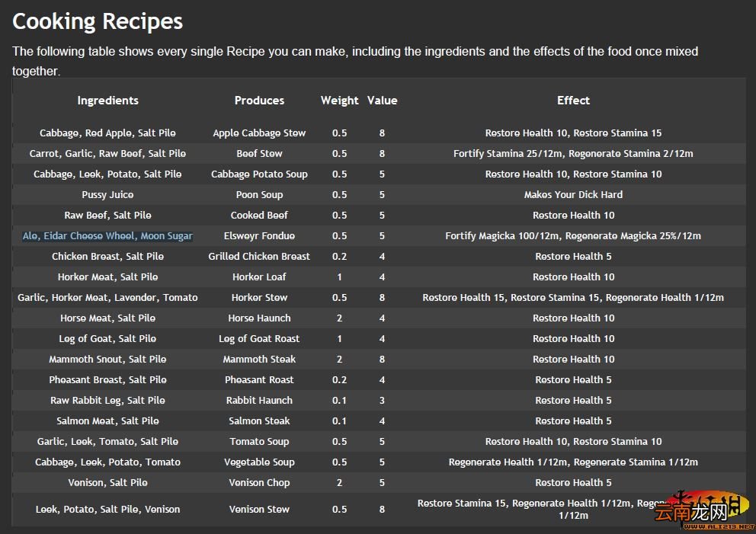Screen dimensions: 756x534
Task: Select the Venison Chop recipe name
Action: 259,483
